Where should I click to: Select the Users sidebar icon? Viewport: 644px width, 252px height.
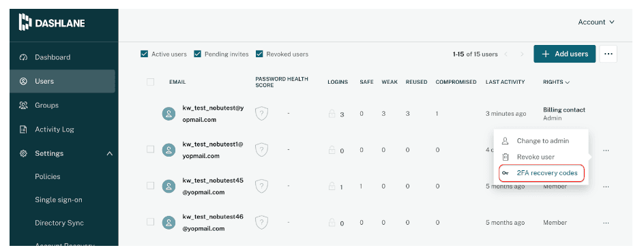[x=23, y=81]
